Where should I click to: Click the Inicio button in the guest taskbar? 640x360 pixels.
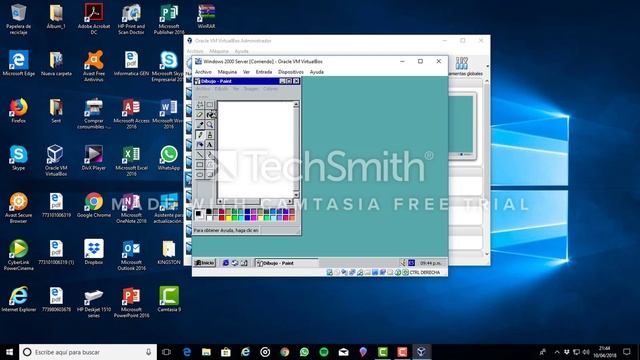[204, 263]
